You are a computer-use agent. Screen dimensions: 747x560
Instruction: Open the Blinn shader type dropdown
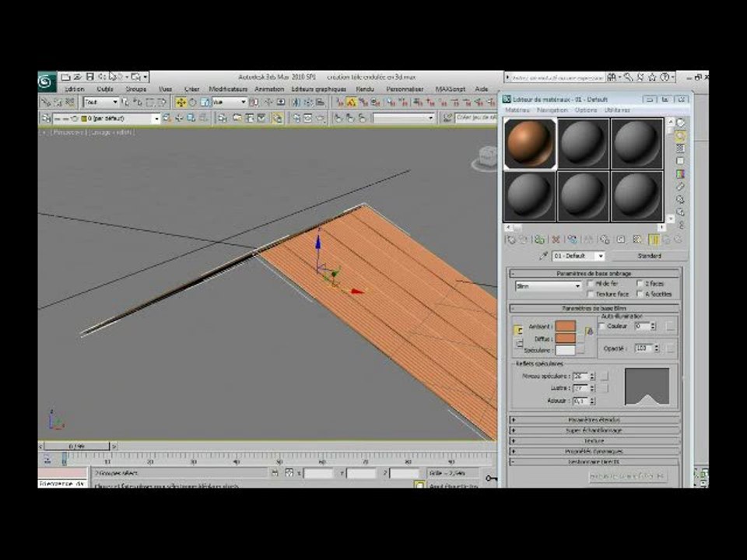pyautogui.click(x=549, y=286)
